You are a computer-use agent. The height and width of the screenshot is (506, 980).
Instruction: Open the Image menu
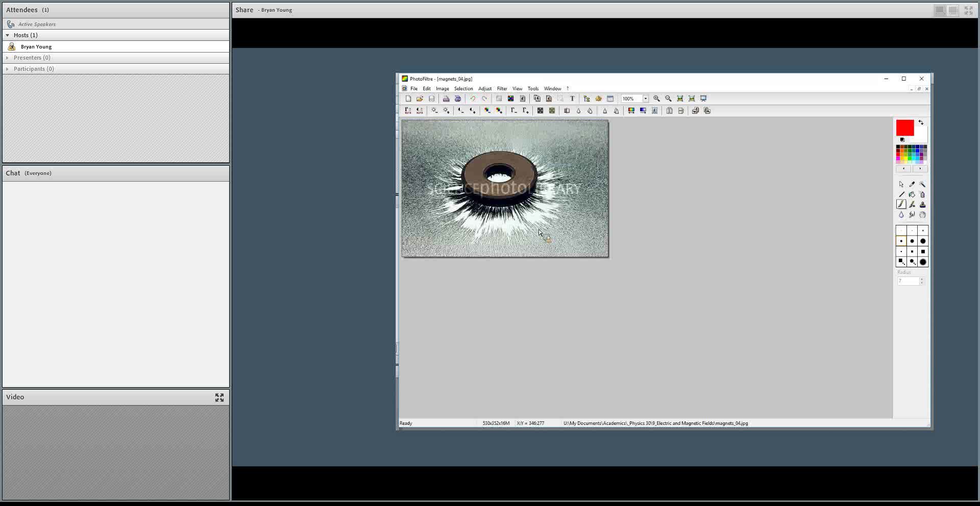pos(443,89)
